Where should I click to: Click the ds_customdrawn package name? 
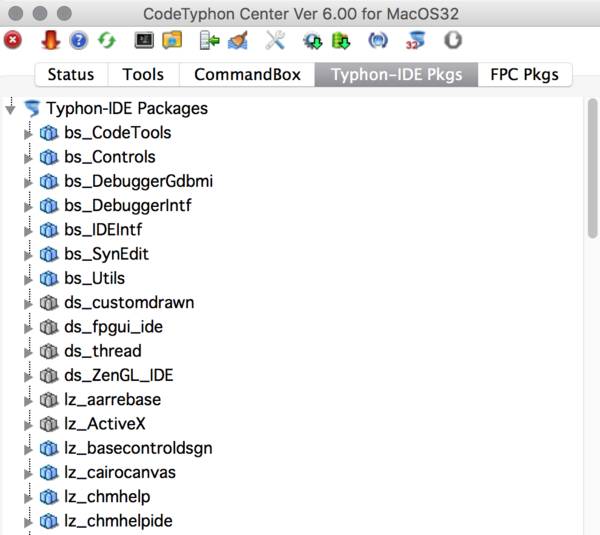129,303
